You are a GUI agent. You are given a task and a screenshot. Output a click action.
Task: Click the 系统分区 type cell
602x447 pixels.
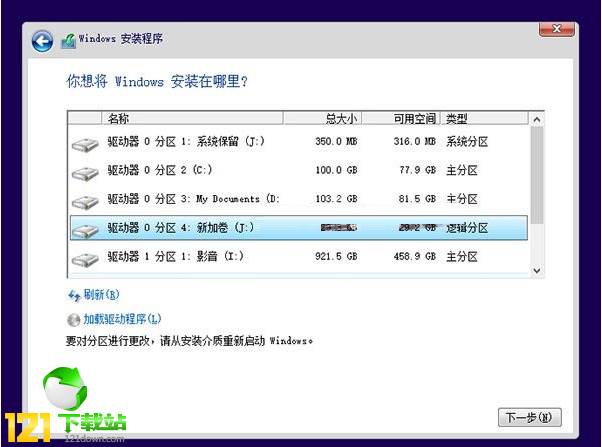467,142
